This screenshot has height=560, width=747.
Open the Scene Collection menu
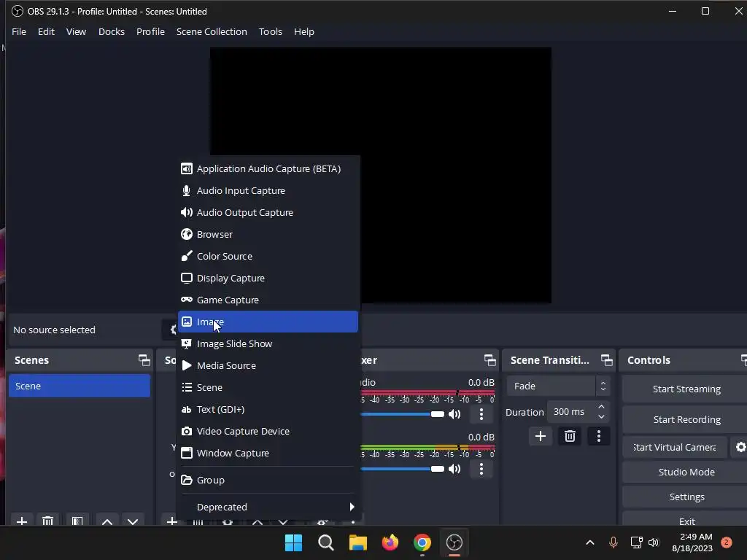212,31
